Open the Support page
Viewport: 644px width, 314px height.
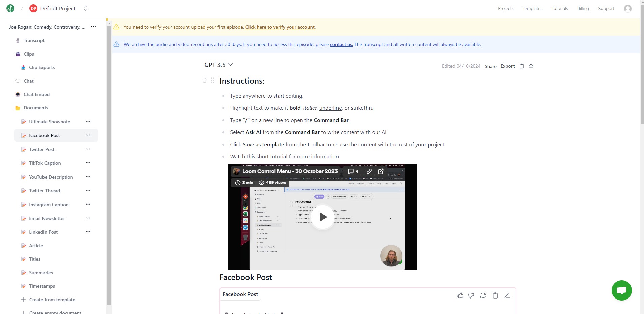coord(606,9)
